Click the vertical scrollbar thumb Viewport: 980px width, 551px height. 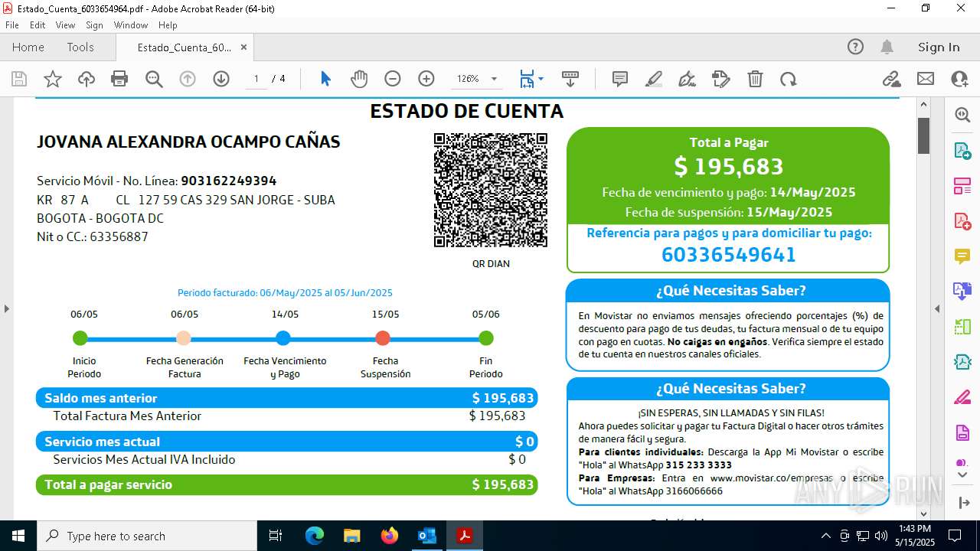[x=923, y=135]
